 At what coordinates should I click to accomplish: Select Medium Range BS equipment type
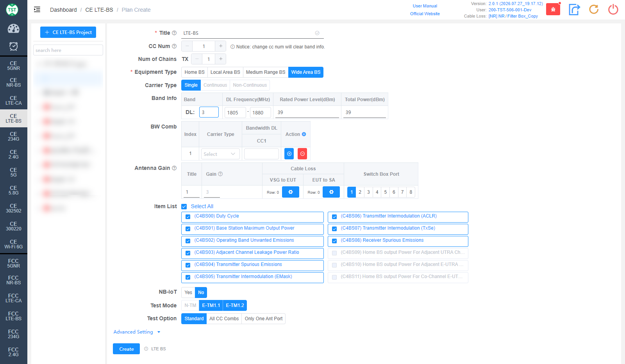coord(266,72)
